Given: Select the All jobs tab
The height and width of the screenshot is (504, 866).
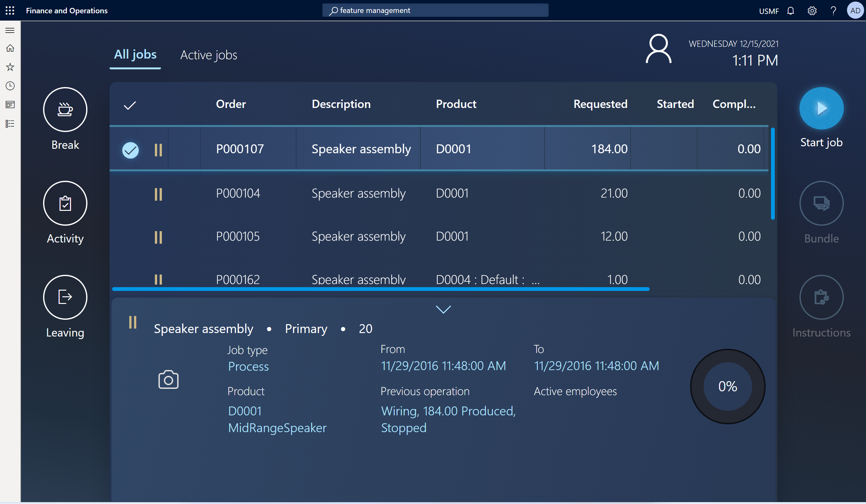Looking at the screenshot, I should point(135,54).
